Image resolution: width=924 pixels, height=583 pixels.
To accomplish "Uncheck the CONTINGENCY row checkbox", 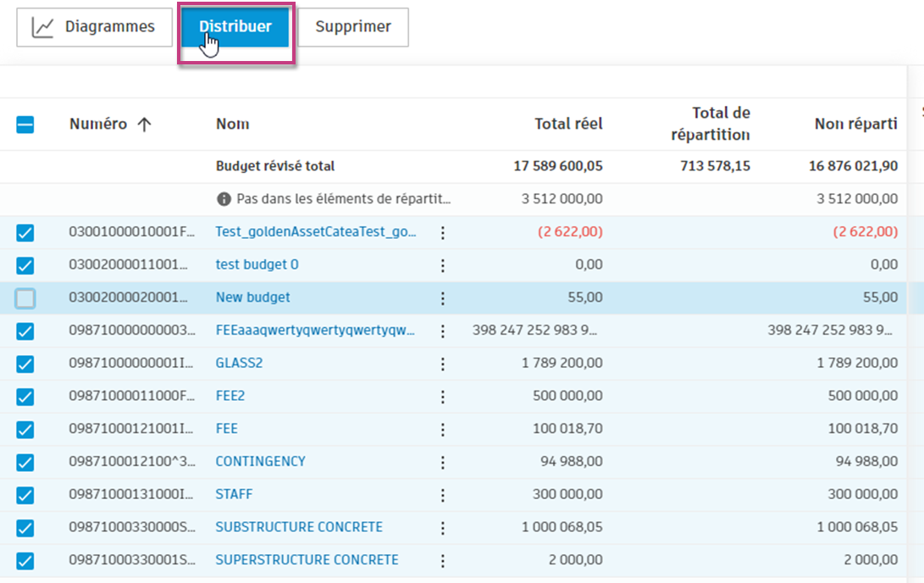I will 25,463.
